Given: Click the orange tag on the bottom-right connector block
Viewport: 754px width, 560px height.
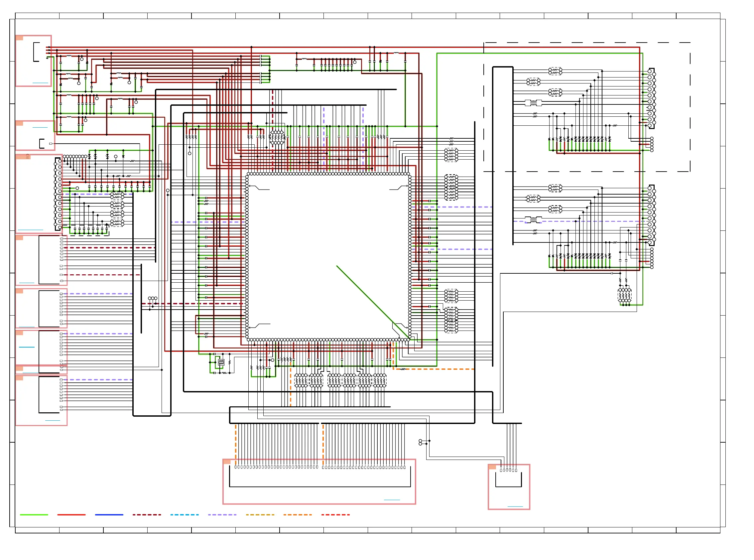Looking at the screenshot, I should coord(492,467).
